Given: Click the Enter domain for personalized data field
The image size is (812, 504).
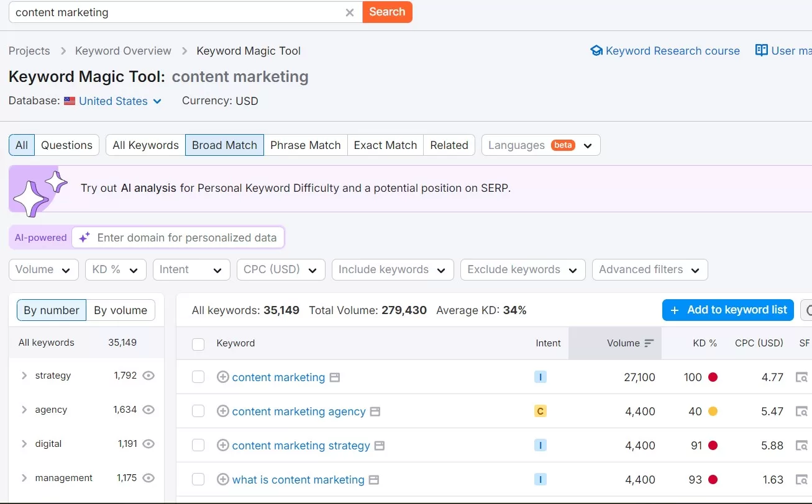Looking at the screenshot, I should pos(178,237).
